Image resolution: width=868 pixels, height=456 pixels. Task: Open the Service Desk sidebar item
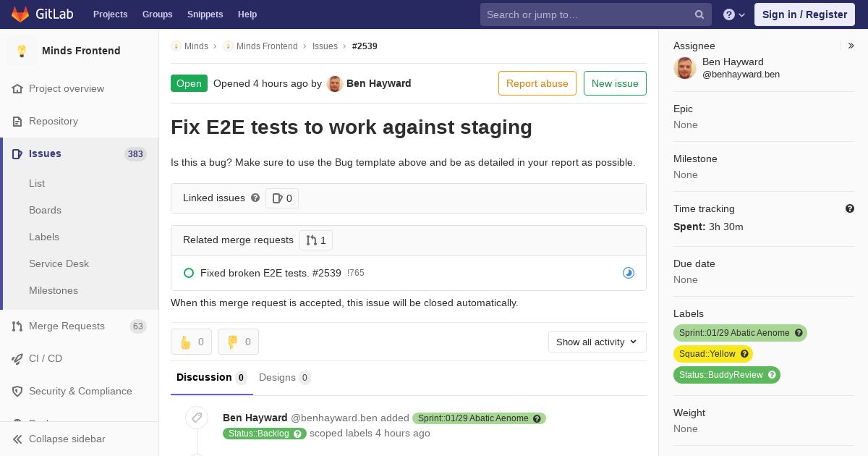[x=59, y=263]
